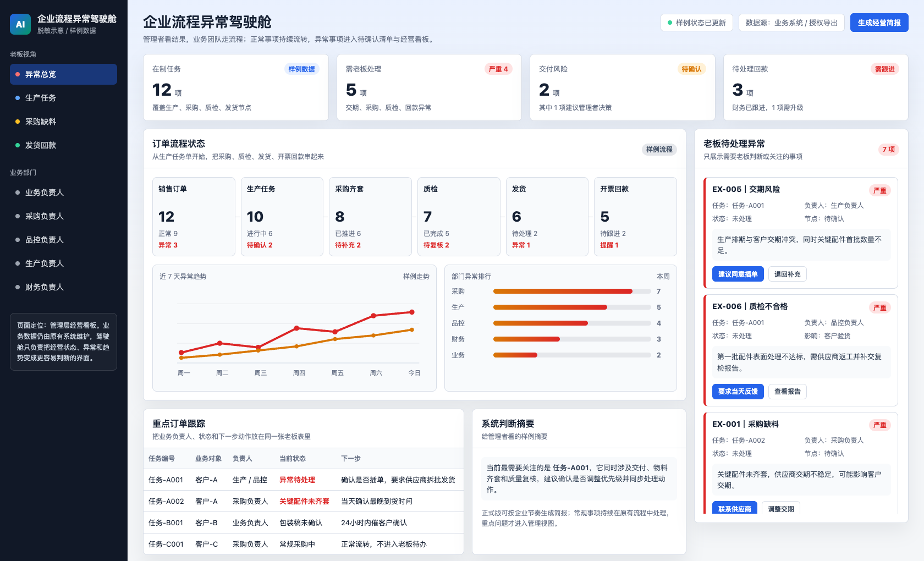924x561 pixels.
Task: Click 建议同意插单 button on EX-005
Action: pos(738,274)
